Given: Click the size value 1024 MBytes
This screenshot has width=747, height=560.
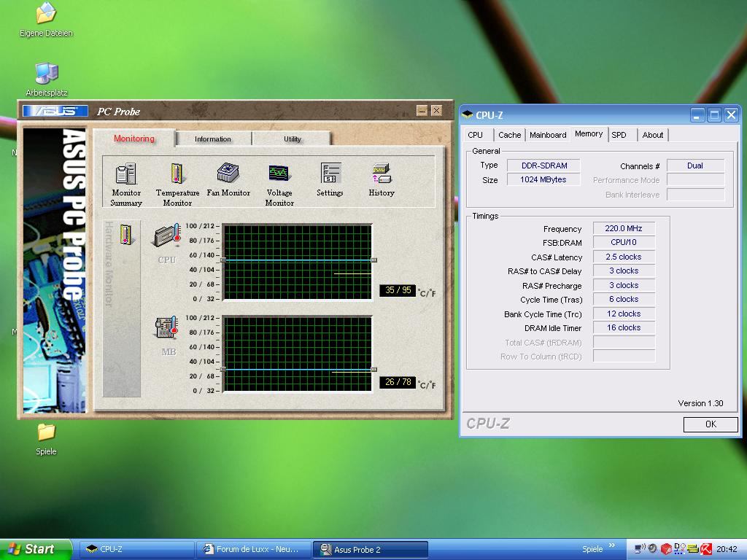Looking at the screenshot, I should (543, 179).
